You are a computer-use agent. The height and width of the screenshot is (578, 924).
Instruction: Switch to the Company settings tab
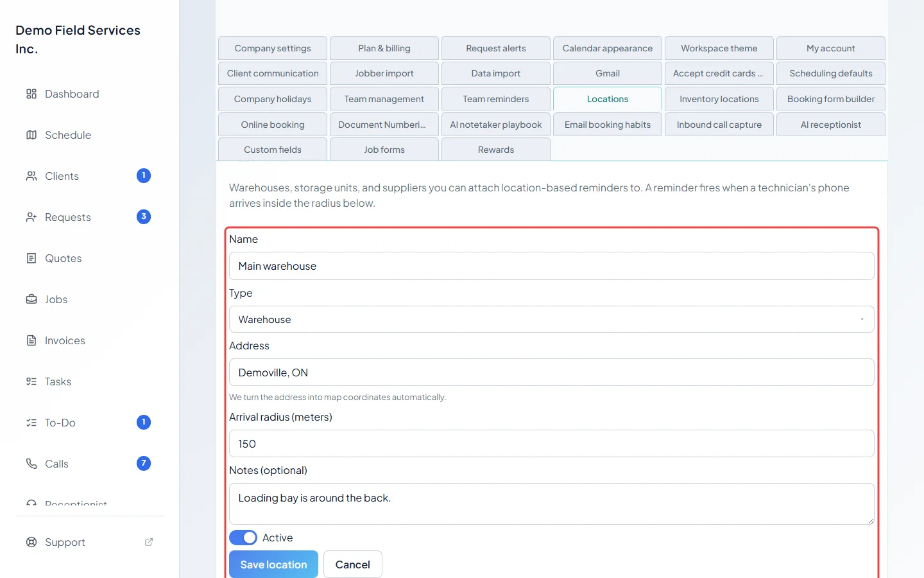[x=273, y=48]
